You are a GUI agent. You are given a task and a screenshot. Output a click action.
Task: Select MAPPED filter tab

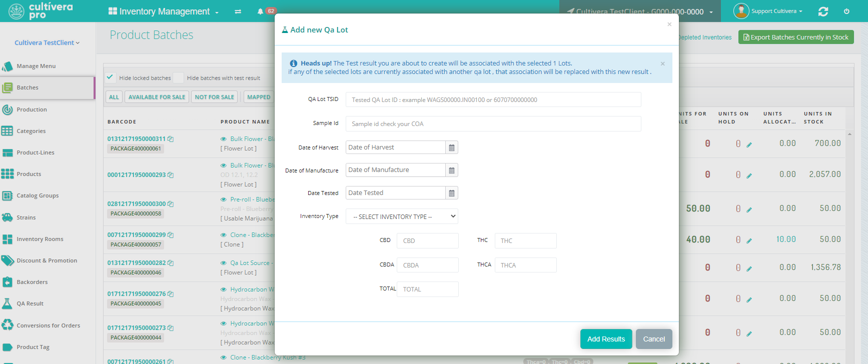pyautogui.click(x=259, y=97)
